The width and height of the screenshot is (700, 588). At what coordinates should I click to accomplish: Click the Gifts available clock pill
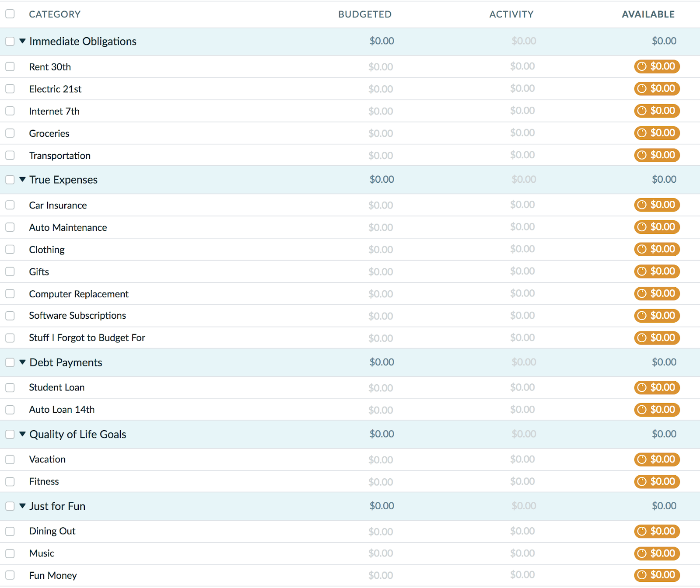[x=657, y=271]
